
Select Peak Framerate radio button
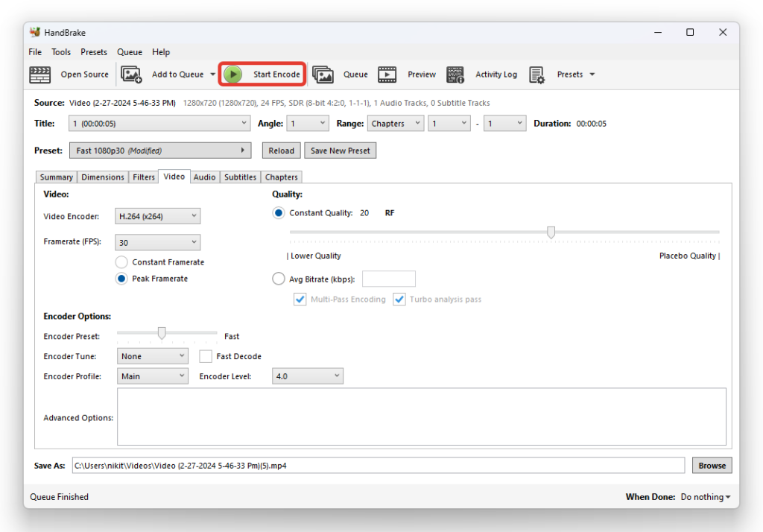121,279
